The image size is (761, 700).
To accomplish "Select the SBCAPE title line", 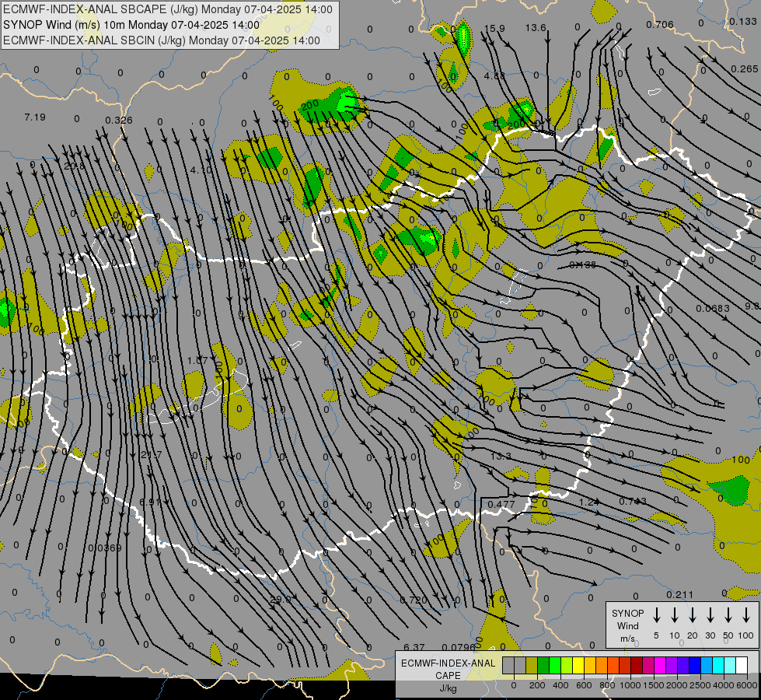I will 167,9.
